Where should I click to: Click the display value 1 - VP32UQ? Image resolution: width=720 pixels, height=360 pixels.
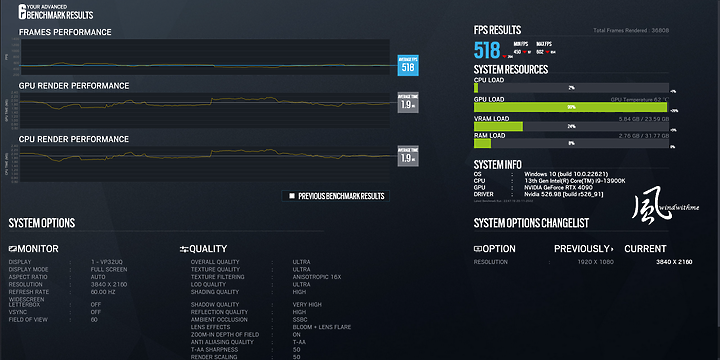tap(107, 262)
